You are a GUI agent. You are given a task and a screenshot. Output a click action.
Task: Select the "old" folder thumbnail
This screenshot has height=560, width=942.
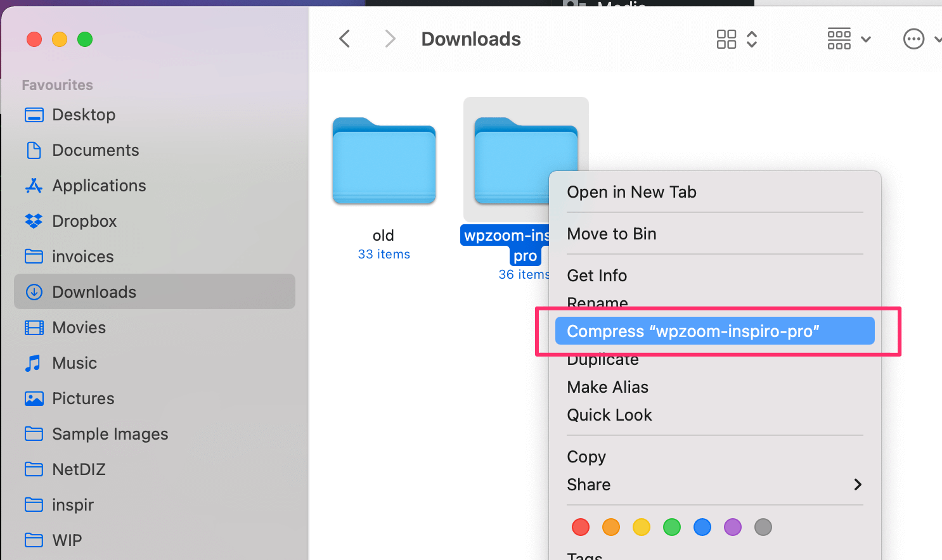pos(384,161)
